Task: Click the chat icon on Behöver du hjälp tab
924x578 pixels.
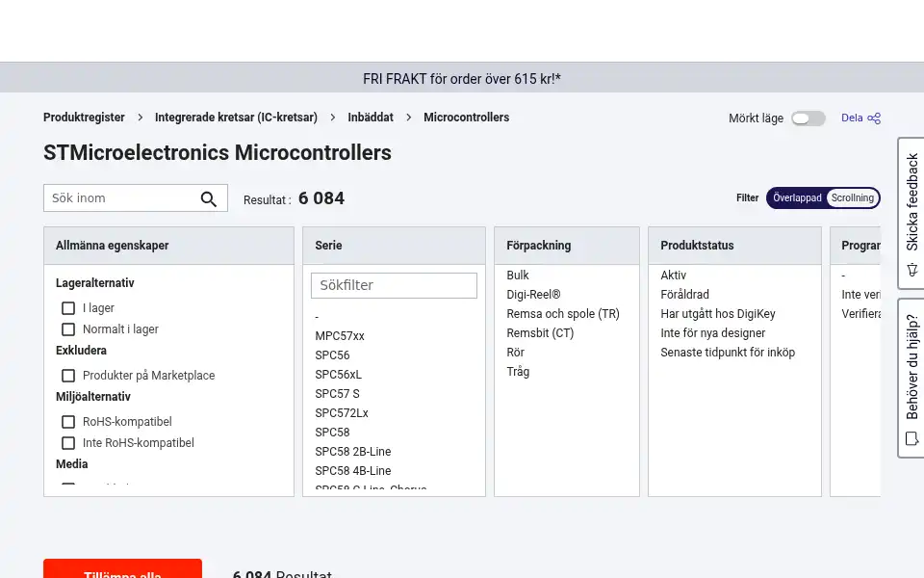Action: tap(912, 439)
